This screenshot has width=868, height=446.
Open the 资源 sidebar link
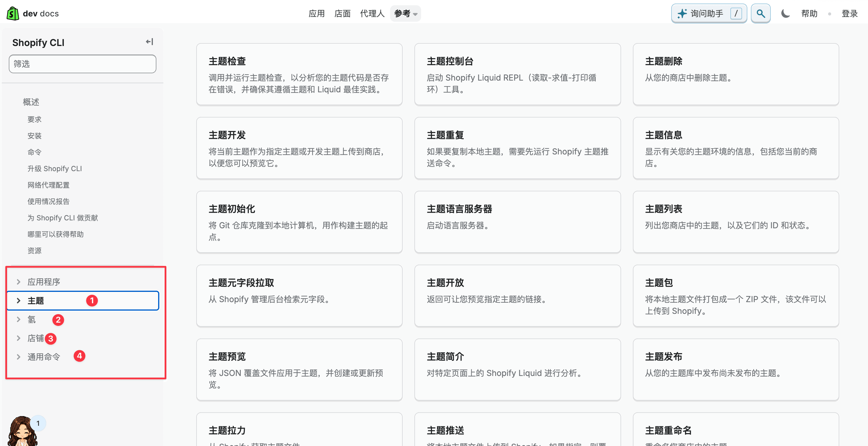click(x=34, y=251)
